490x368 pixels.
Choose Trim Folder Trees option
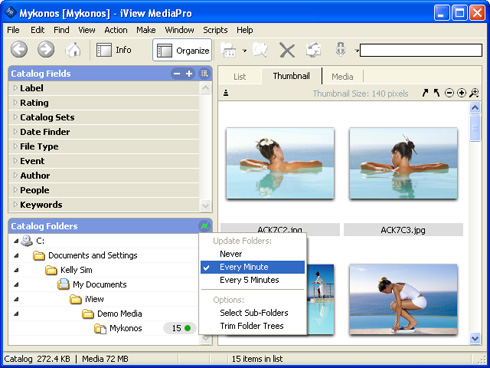click(253, 326)
